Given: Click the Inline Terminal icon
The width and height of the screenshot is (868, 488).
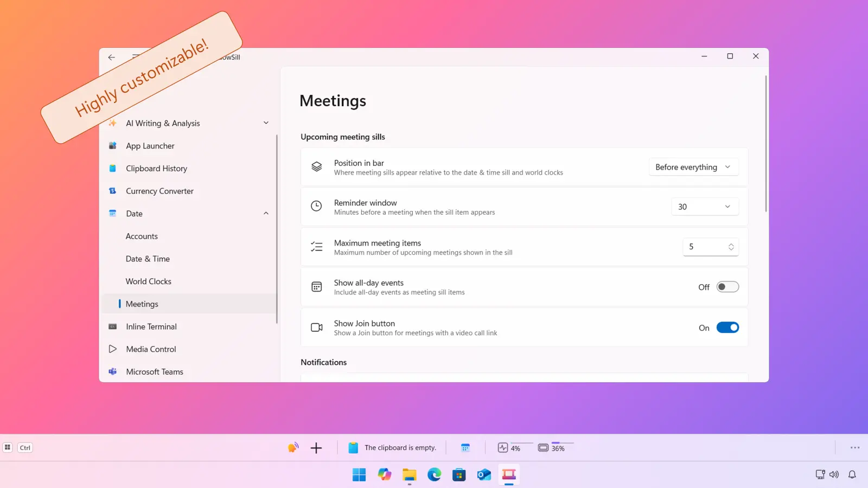Looking at the screenshot, I should [113, 326].
